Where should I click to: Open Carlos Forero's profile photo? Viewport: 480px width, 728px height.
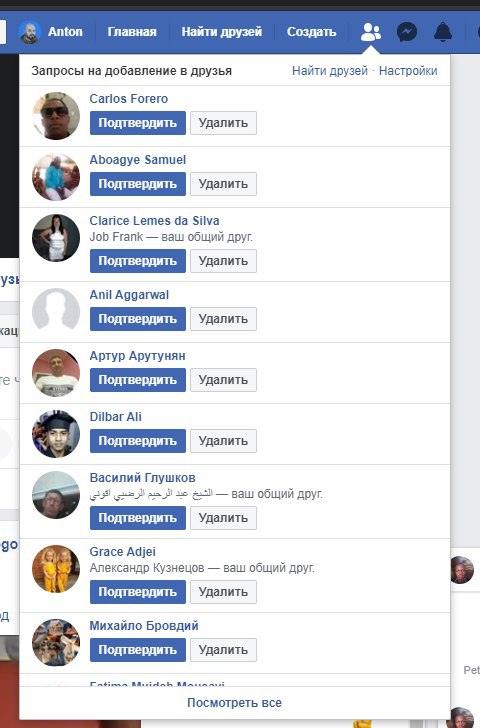56,116
